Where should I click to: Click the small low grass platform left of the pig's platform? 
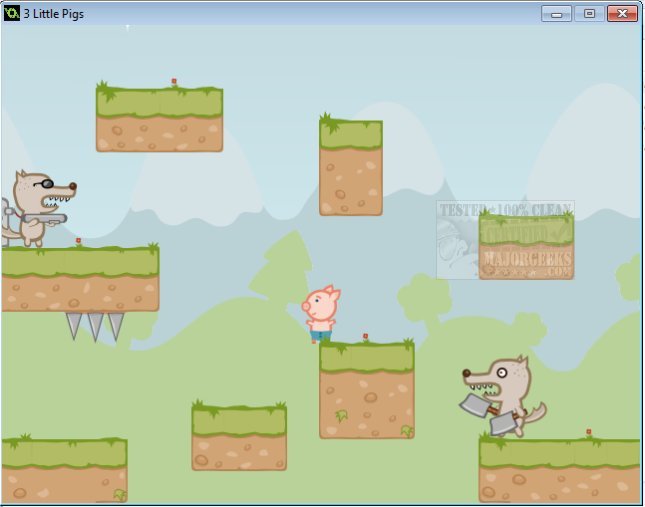coord(239,435)
